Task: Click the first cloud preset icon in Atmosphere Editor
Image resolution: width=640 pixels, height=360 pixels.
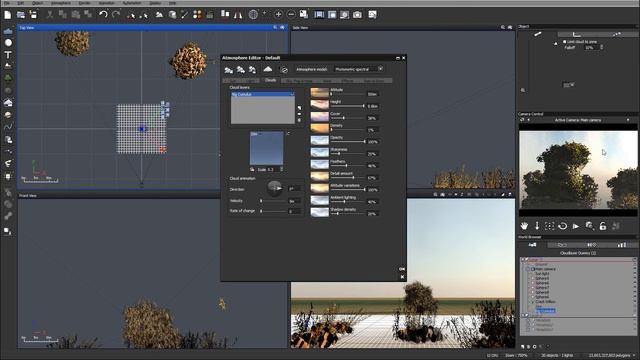Action: pyautogui.click(x=229, y=70)
